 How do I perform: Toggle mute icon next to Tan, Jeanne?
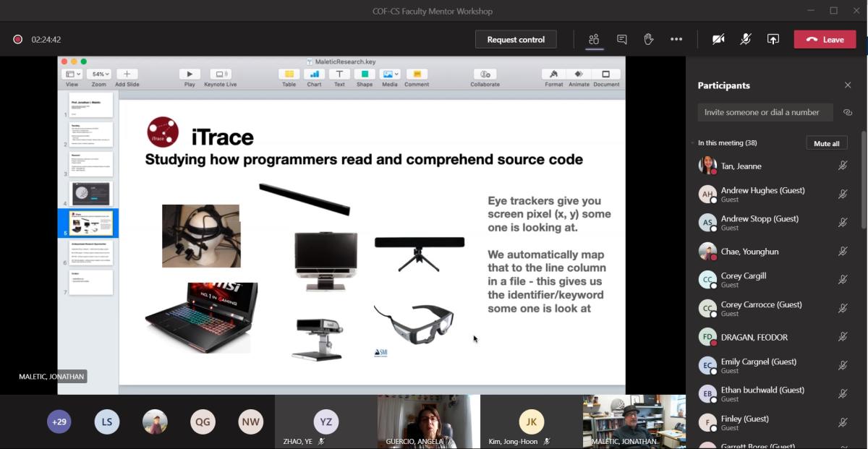[843, 166]
